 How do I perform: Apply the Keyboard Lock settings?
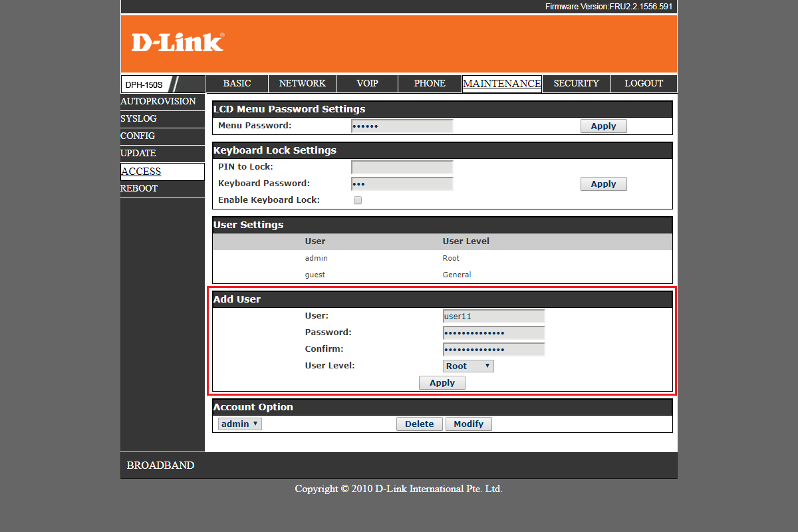click(x=603, y=184)
